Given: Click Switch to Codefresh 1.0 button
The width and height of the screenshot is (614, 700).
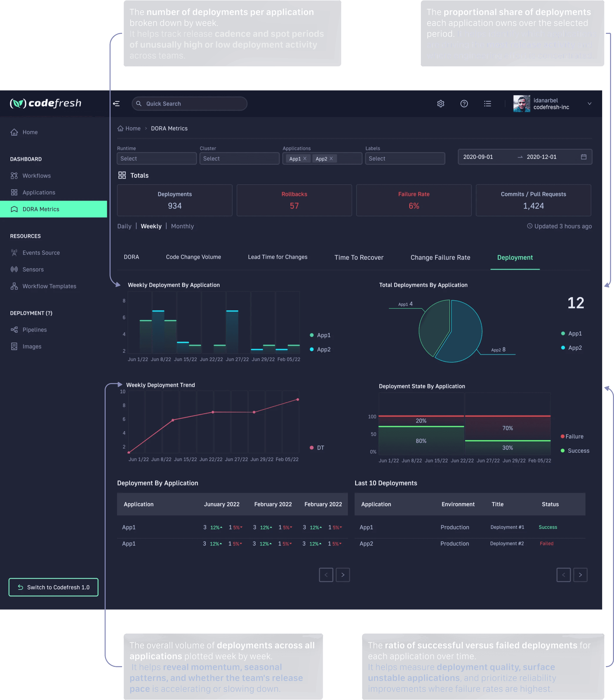Looking at the screenshot, I should tap(53, 587).
